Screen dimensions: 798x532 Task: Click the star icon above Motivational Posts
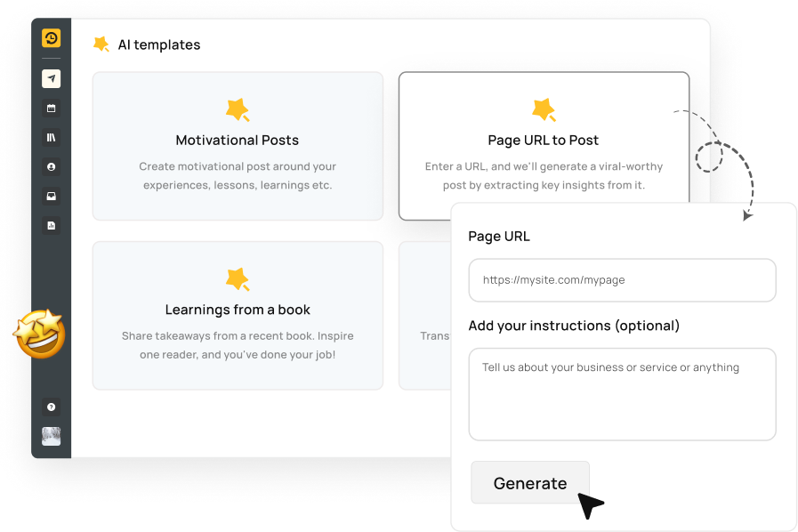coord(238,109)
